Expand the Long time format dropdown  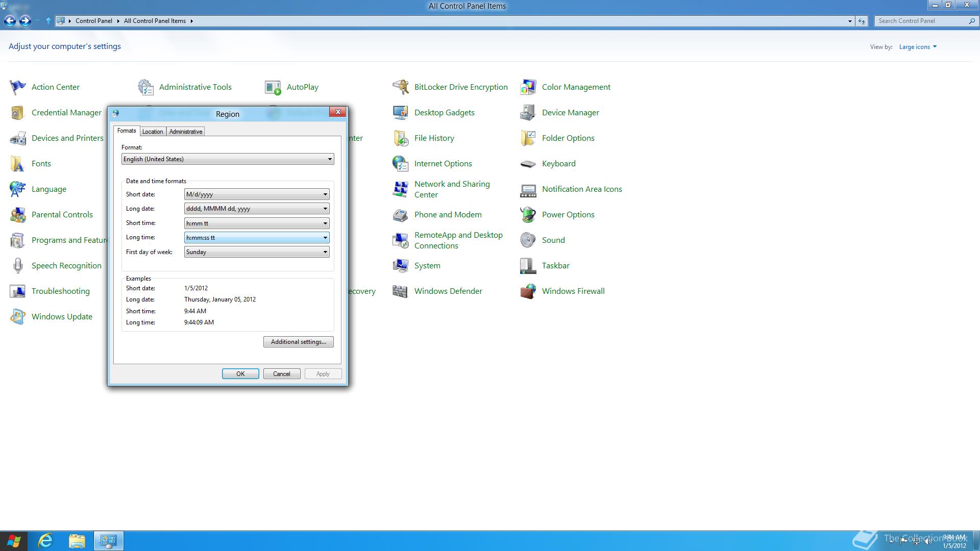click(257, 238)
